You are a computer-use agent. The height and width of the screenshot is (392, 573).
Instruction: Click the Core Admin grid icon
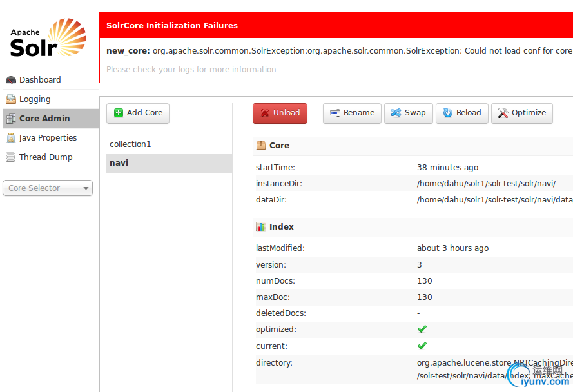tap(11, 119)
